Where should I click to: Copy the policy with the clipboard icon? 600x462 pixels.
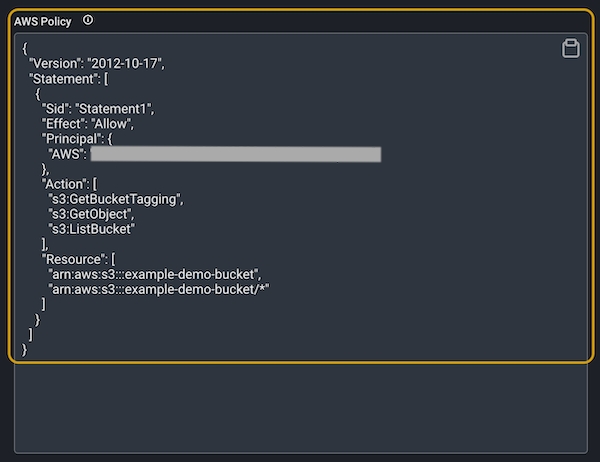click(x=570, y=49)
